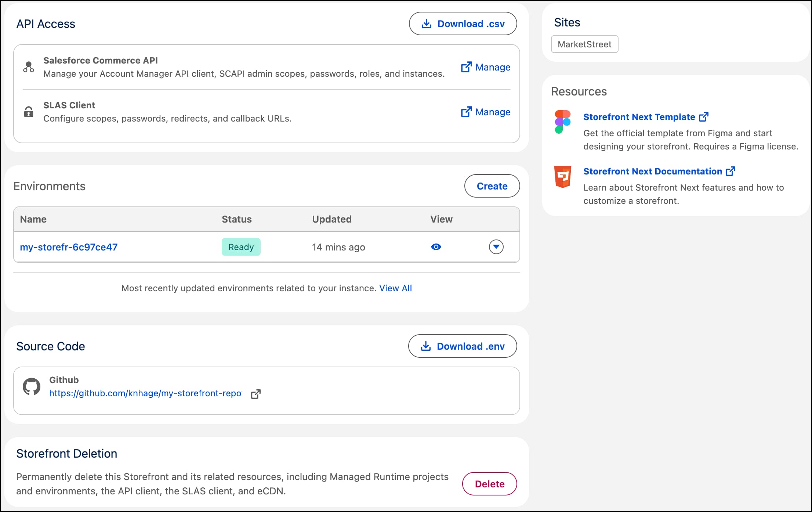The image size is (812, 512).
Task: Click the Download .csv button
Action: [463, 24]
